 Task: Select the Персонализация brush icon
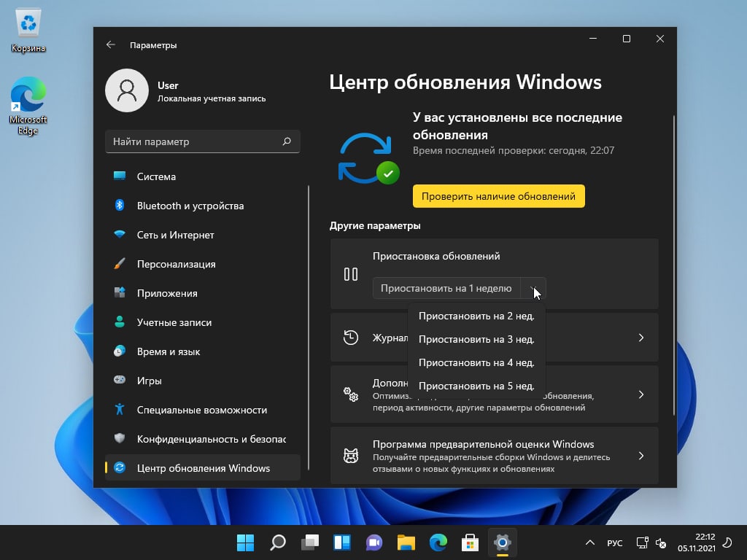click(120, 264)
